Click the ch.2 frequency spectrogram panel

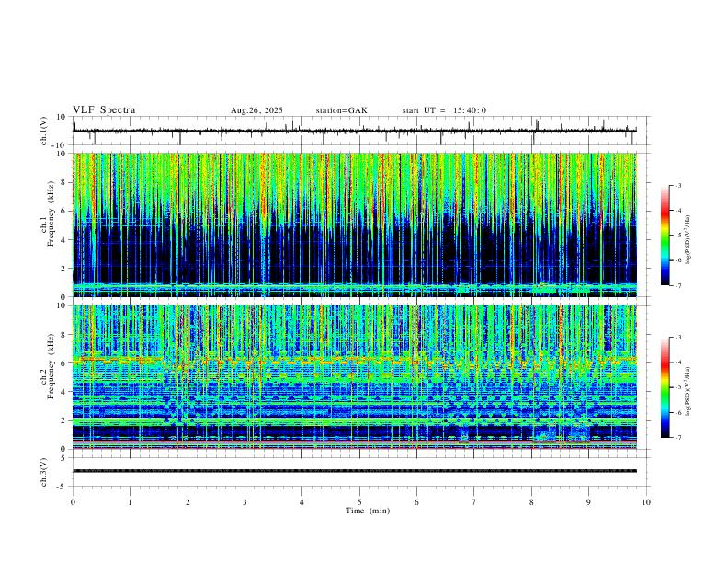[x=355, y=377]
